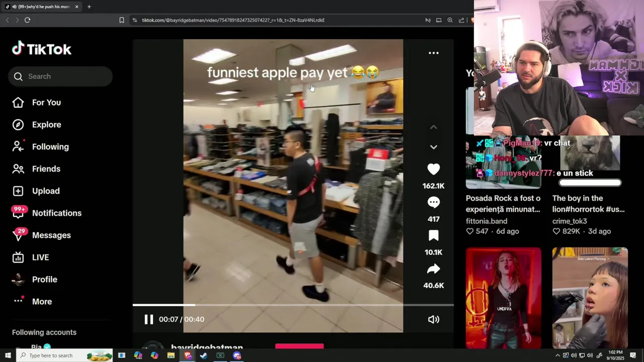Click the TikTok logo
644x362 pixels.
pos(42,49)
